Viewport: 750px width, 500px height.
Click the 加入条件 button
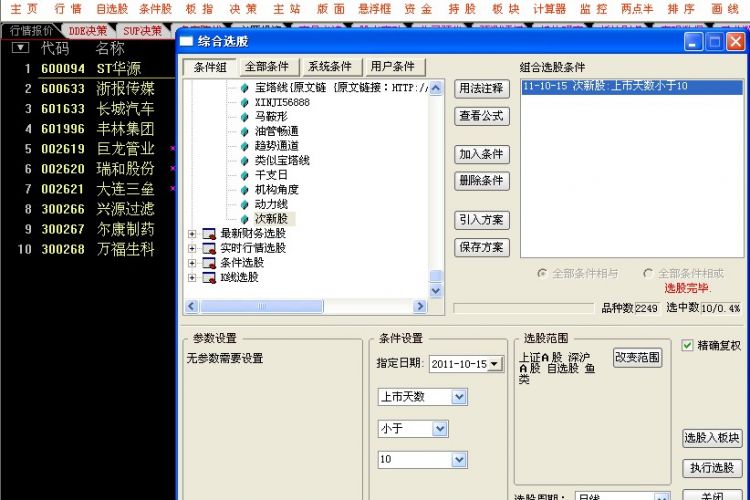tap(482, 154)
